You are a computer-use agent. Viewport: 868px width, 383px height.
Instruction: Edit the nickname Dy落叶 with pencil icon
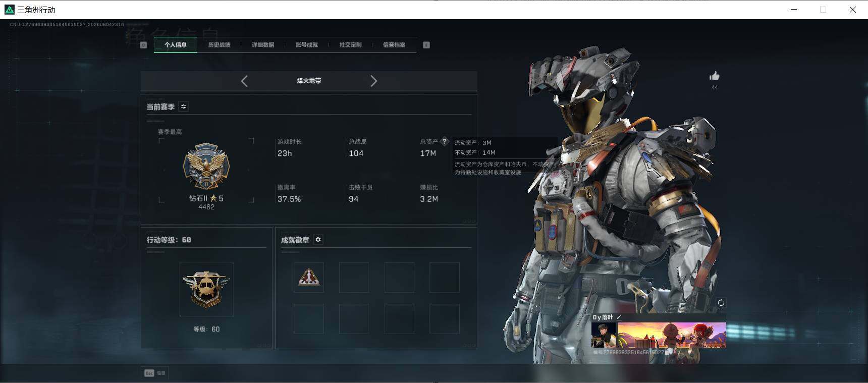(x=619, y=317)
